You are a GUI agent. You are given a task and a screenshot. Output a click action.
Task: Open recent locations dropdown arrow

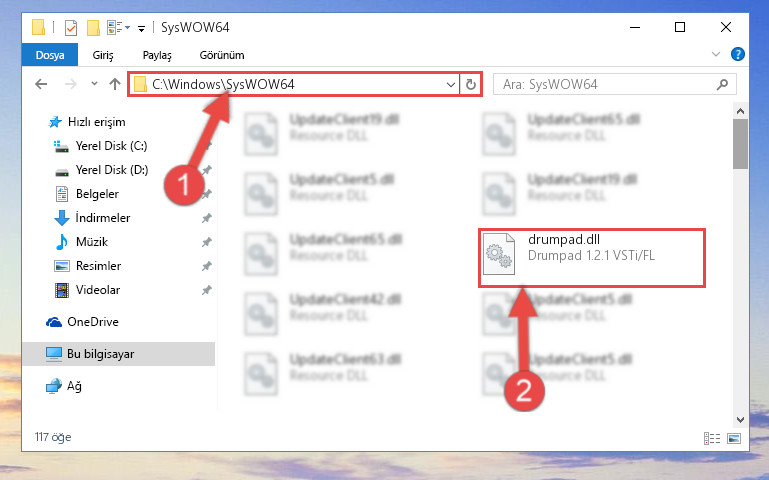coord(94,84)
